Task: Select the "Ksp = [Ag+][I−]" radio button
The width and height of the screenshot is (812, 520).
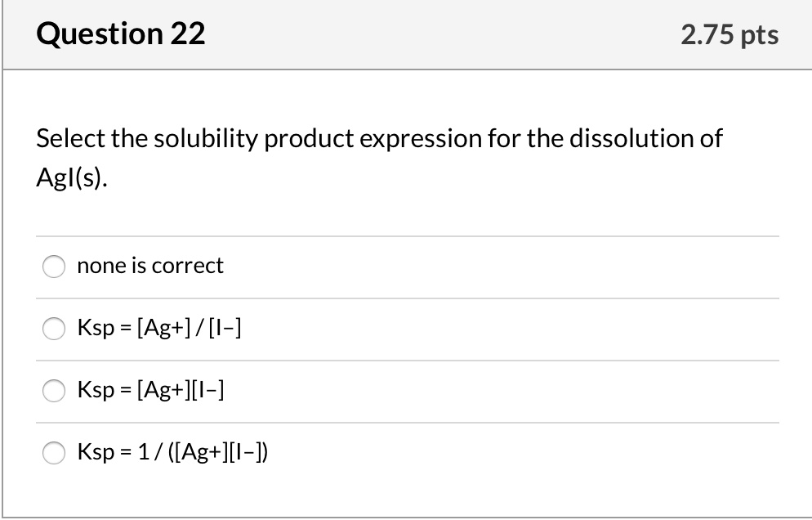Action: pos(54,391)
